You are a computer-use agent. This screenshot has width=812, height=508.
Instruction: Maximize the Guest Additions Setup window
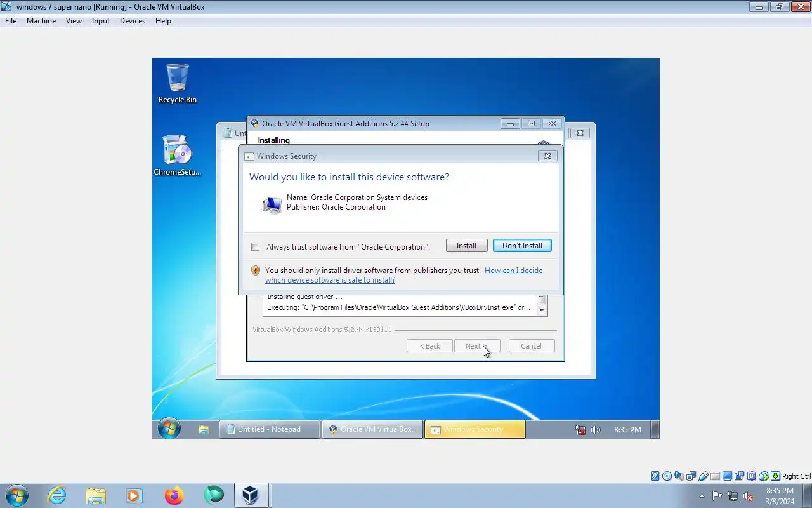531,124
